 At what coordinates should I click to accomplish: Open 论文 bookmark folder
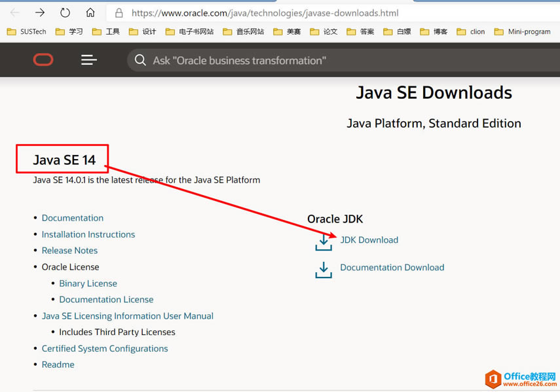tap(324, 32)
